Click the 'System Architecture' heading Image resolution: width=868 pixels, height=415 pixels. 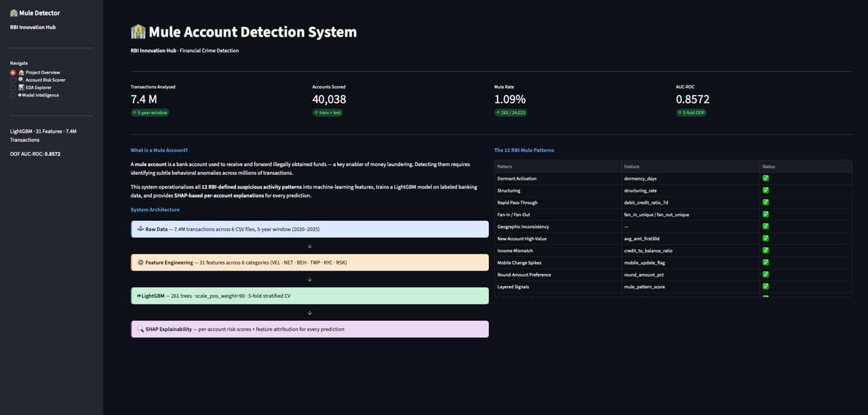(155, 210)
